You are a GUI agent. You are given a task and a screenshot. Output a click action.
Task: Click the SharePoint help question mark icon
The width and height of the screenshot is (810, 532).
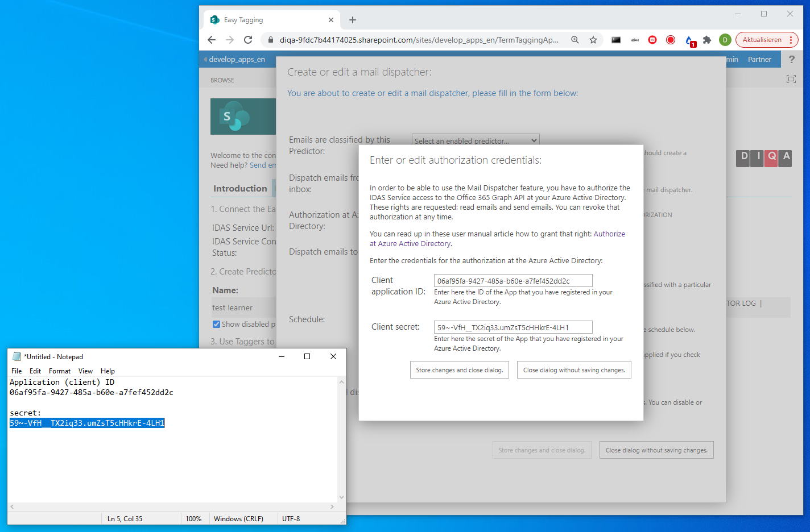[791, 59]
